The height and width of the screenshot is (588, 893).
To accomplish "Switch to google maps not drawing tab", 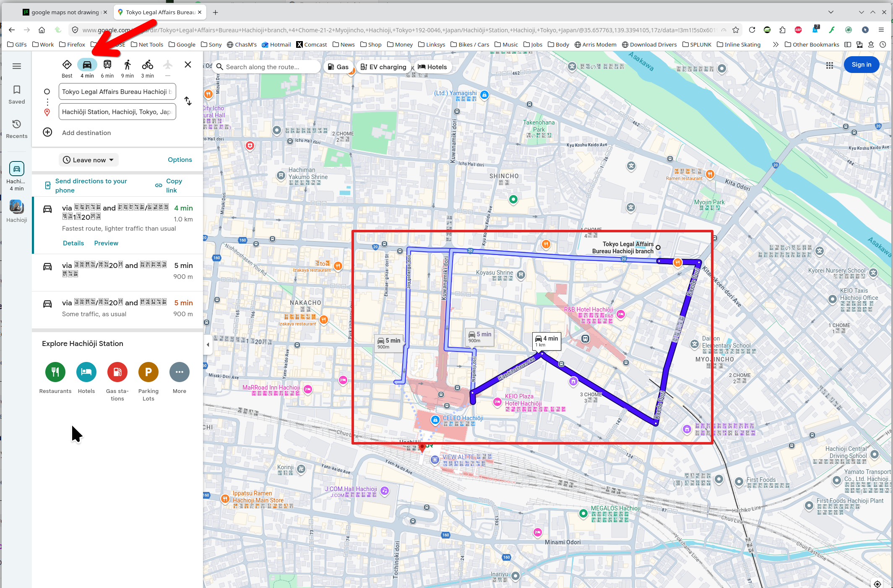I will coord(65,12).
